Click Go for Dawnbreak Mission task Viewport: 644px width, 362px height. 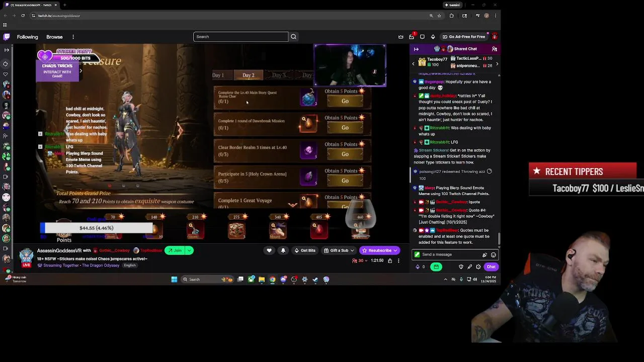tap(345, 128)
